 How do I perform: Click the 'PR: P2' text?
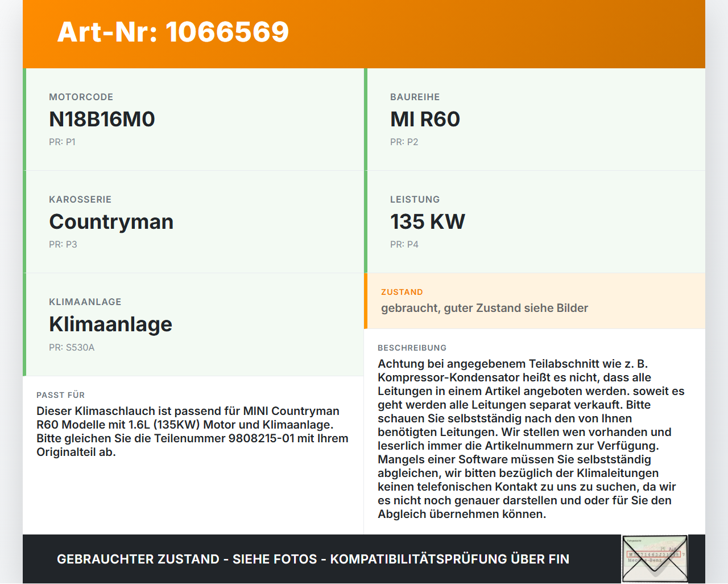404,142
